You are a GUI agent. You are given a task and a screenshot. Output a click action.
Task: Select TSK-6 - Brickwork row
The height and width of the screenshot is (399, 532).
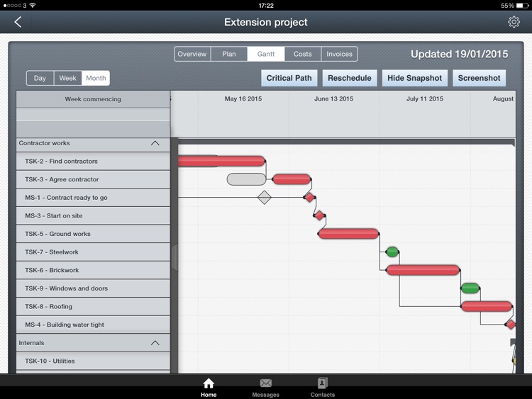click(x=93, y=270)
